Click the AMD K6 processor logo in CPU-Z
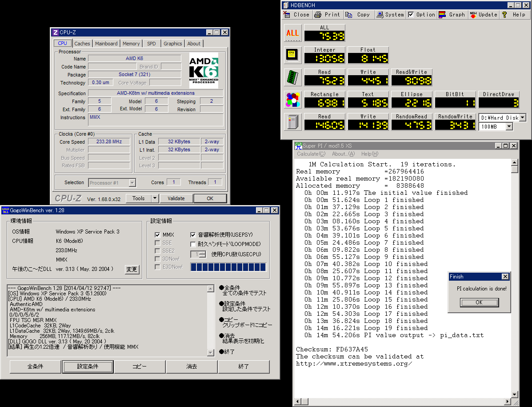Viewport: 532px width, 407px height. pyautogui.click(x=204, y=70)
